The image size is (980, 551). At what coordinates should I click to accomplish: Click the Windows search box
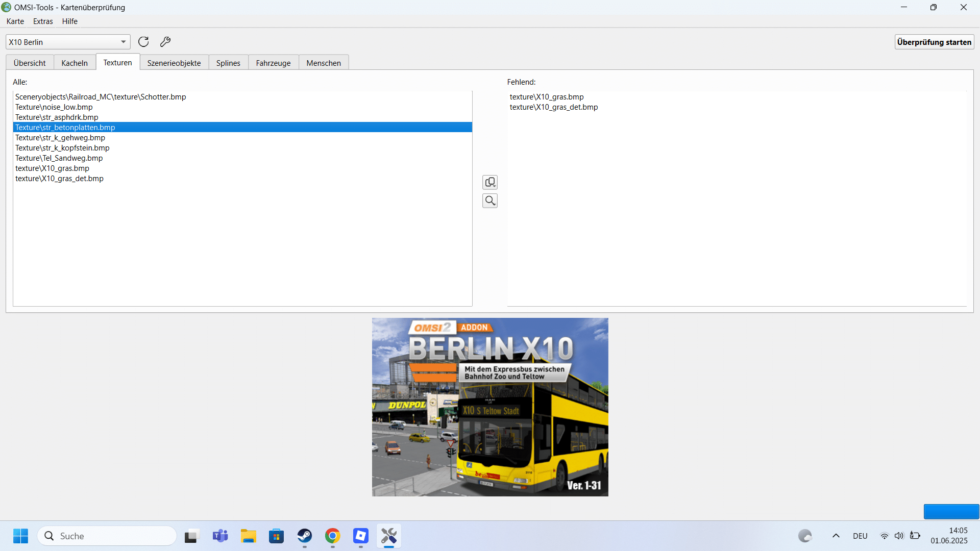(107, 536)
